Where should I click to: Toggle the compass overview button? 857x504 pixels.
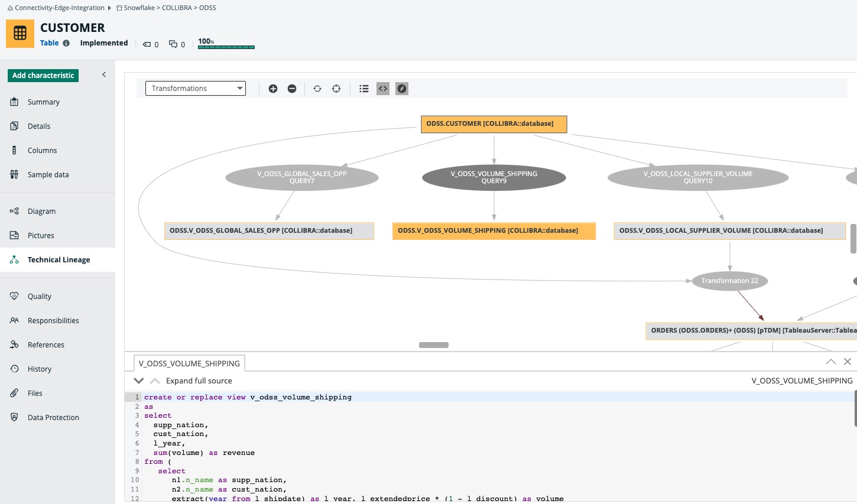click(x=402, y=89)
